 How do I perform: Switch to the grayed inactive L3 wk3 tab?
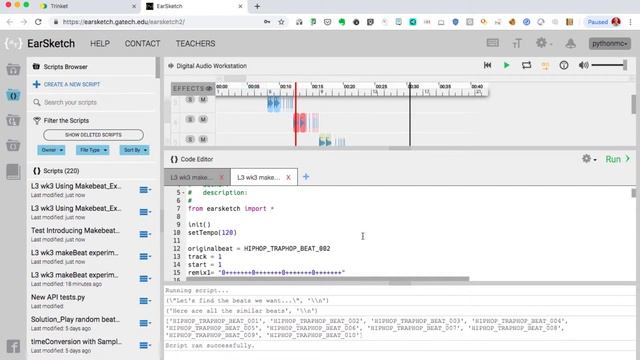[x=191, y=177]
